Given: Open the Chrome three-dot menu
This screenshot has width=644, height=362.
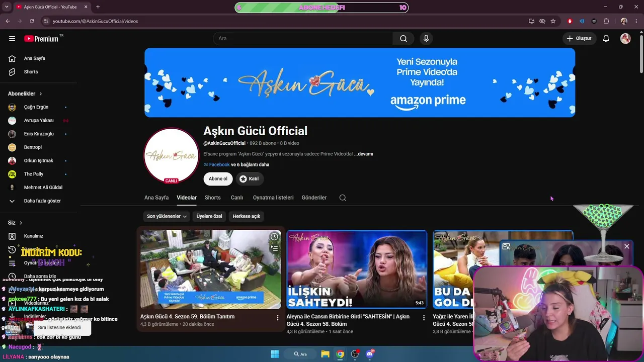Looking at the screenshot, I should coord(636,21).
